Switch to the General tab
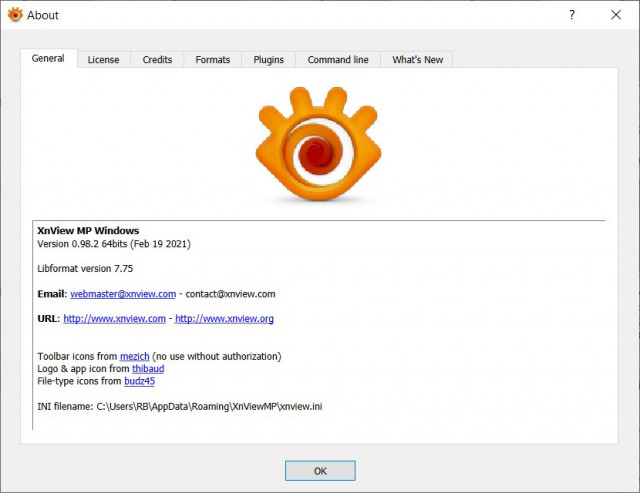The image size is (640, 493). point(48,58)
